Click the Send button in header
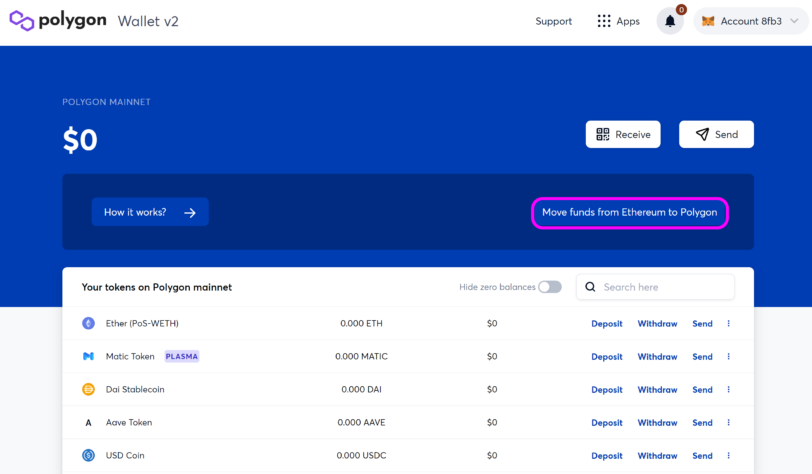The image size is (812, 474). [x=716, y=134]
